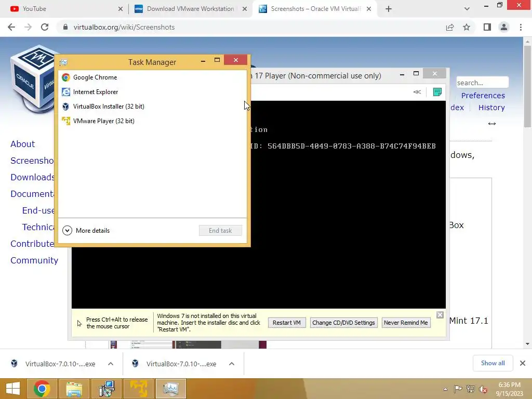Select Internet Explorer in Task Manager
The image size is (532, 399).
[152, 92]
